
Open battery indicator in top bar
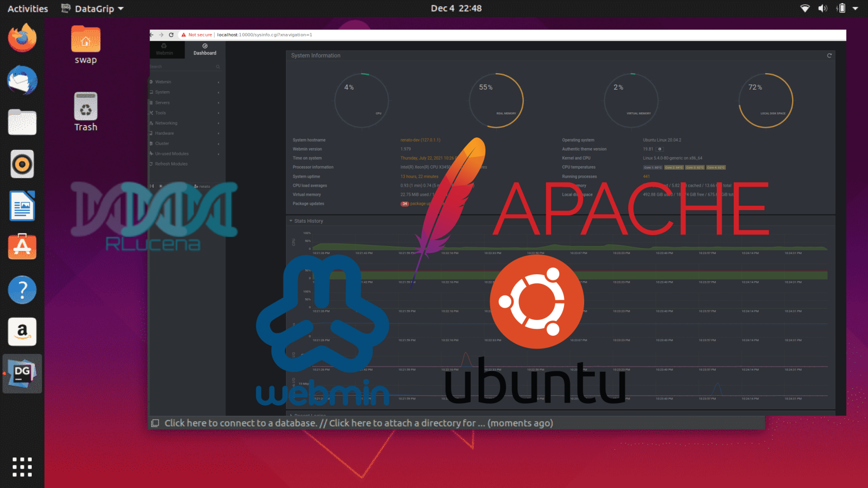click(841, 8)
